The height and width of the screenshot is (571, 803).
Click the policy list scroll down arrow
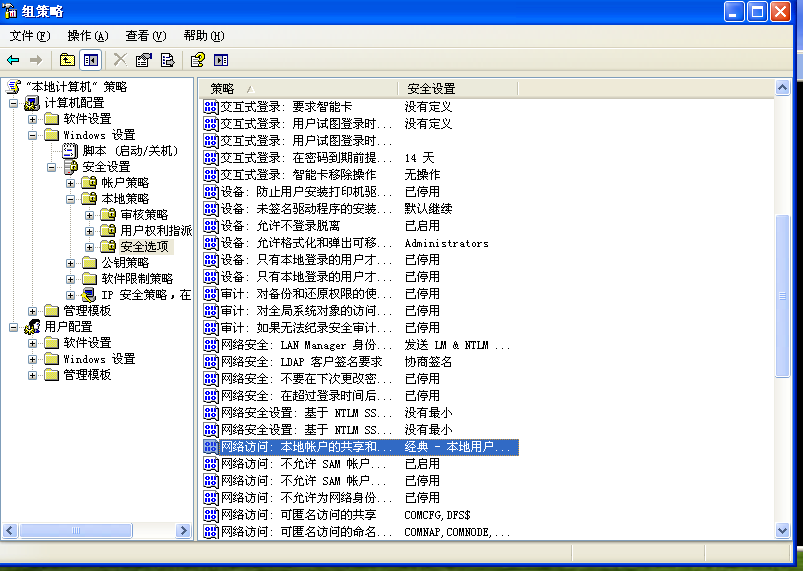(x=782, y=531)
